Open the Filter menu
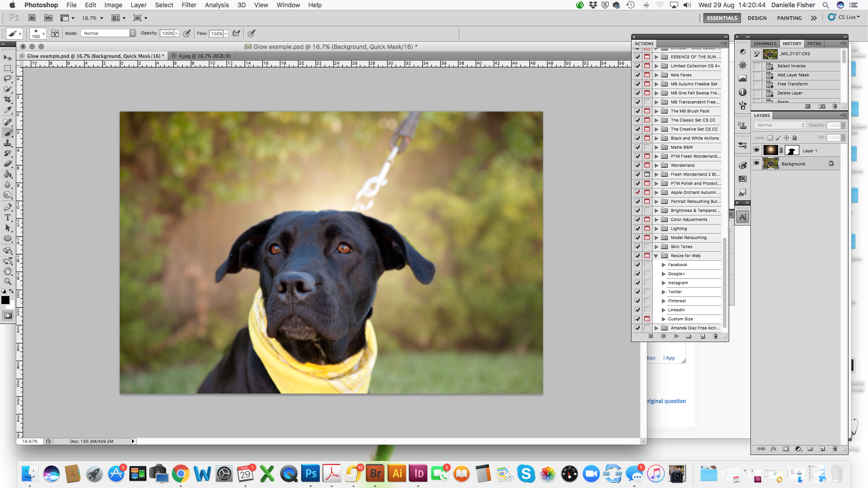Image resolution: width=868 pixels, height=488 pixels. click(x=189, y=5)
